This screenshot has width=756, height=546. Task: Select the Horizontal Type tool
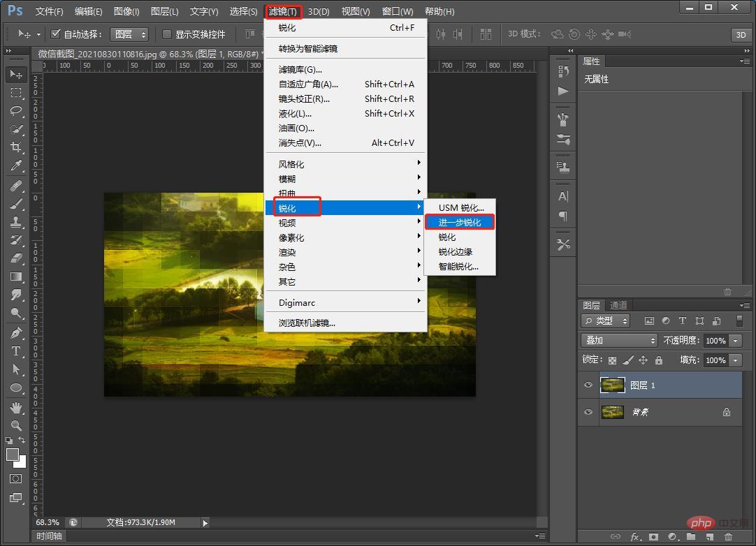(16, 351)
